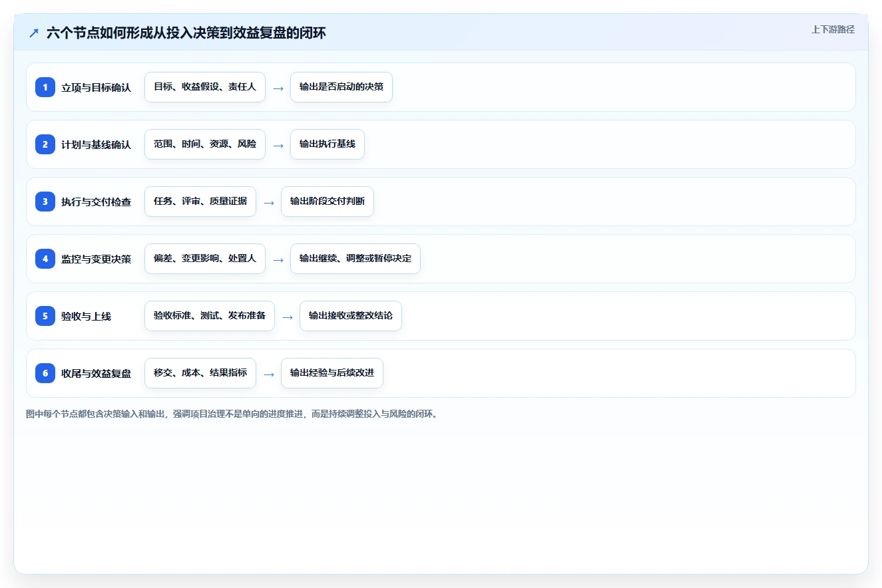The width and height of the screenshot is (882, 588).
Task: Click the 移交、成本、结果指标 input chip
Action: pyautogui.click(x=200, y=373)
